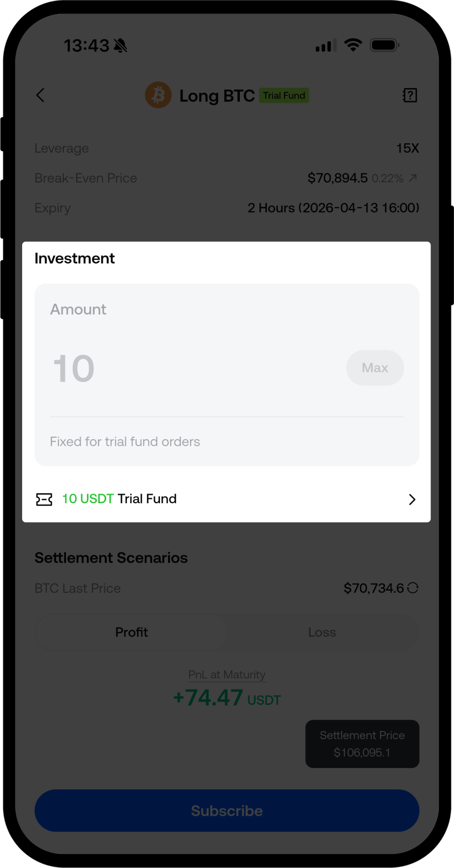Switch to the Profit scenario
Screen dimensions: 454x868
[131, 632]
